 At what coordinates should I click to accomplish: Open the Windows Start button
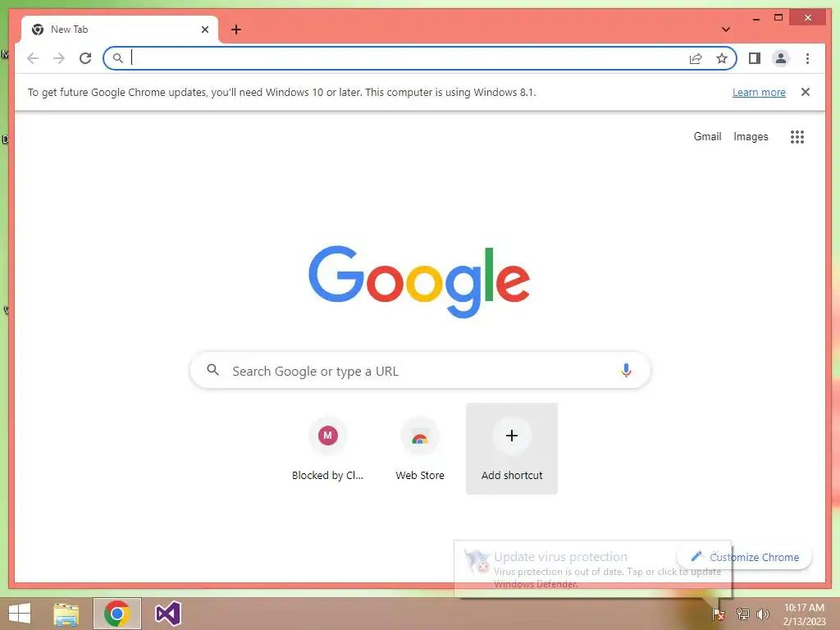(x=20, y=614)
